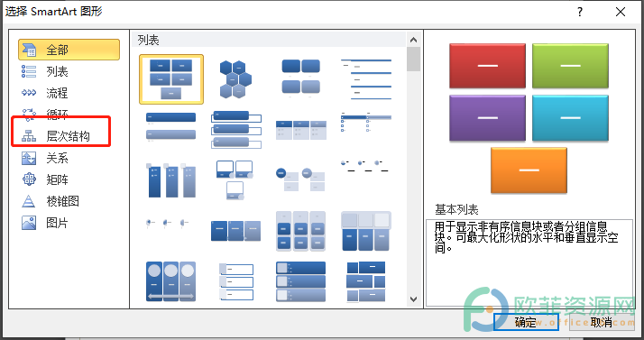Select the highlighted five-block basic list layout

171,78
